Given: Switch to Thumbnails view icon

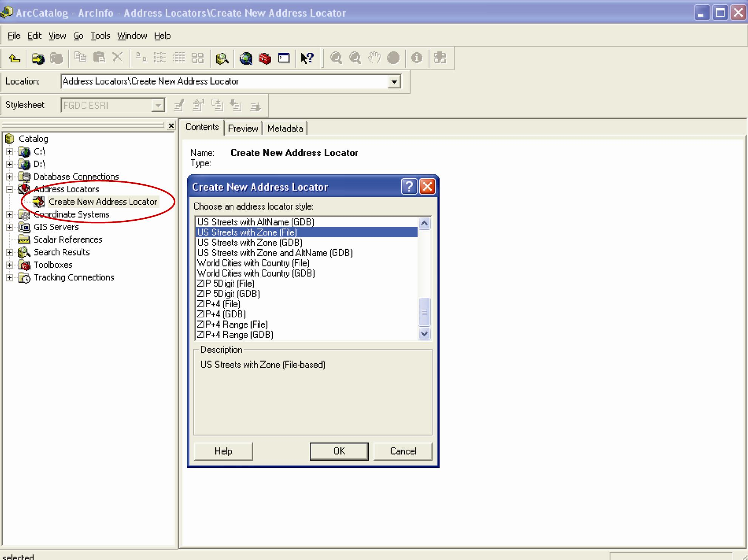Looking at the screenshot, I should click(198, 58).
